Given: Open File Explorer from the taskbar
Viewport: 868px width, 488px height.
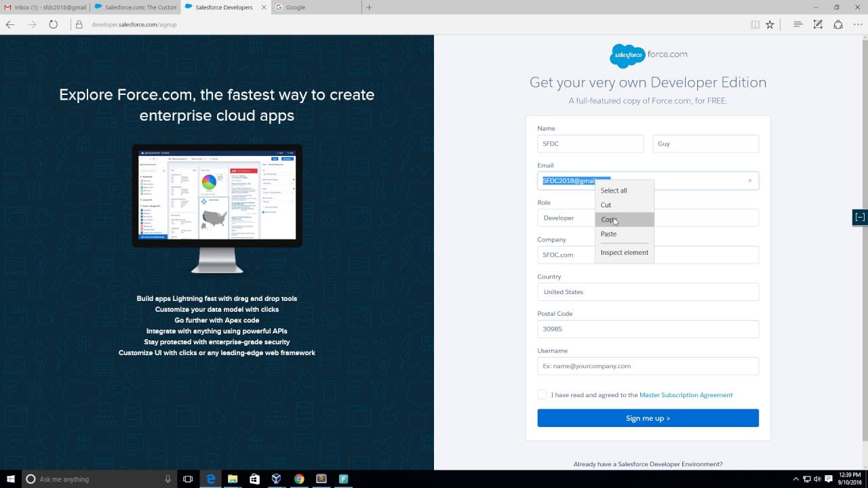Looking at the screenshot, I should tap(233, 479).
